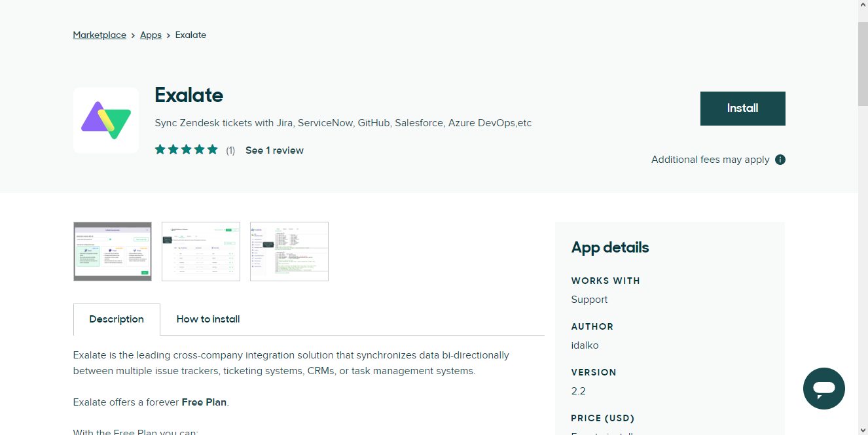
Task: Click the Install button
Action: coord(743,109)
